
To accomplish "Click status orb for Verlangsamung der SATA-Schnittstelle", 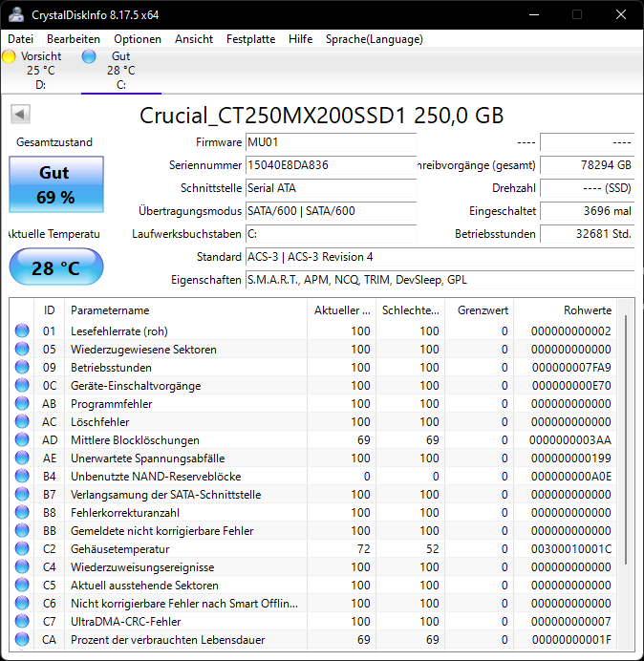I will [x=22, y=494].
